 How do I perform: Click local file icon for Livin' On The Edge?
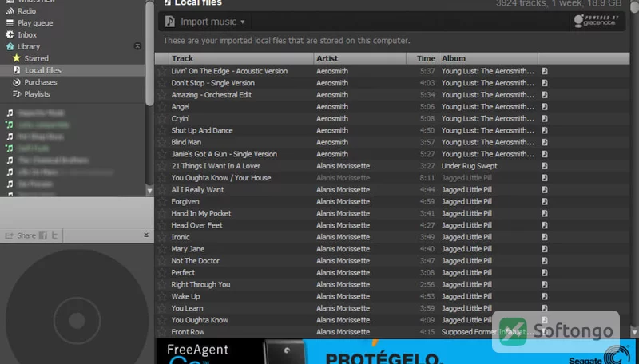pos(545,71)
